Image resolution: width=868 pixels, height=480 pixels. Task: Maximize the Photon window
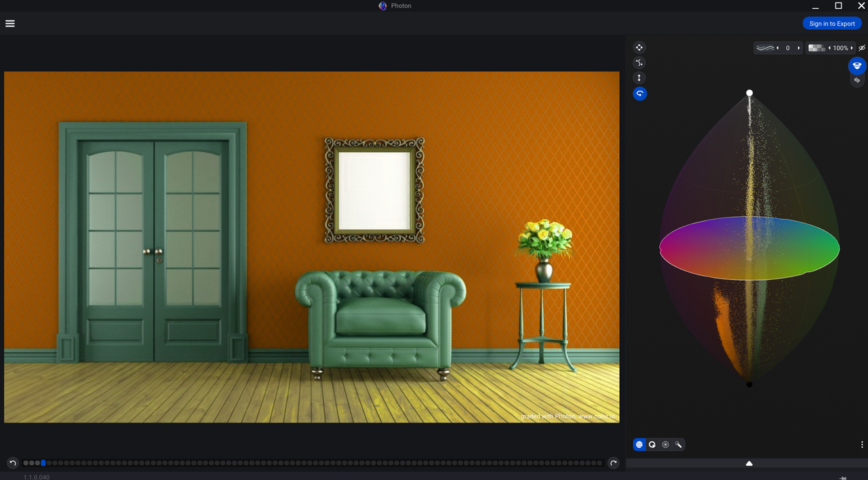(838, 5)
